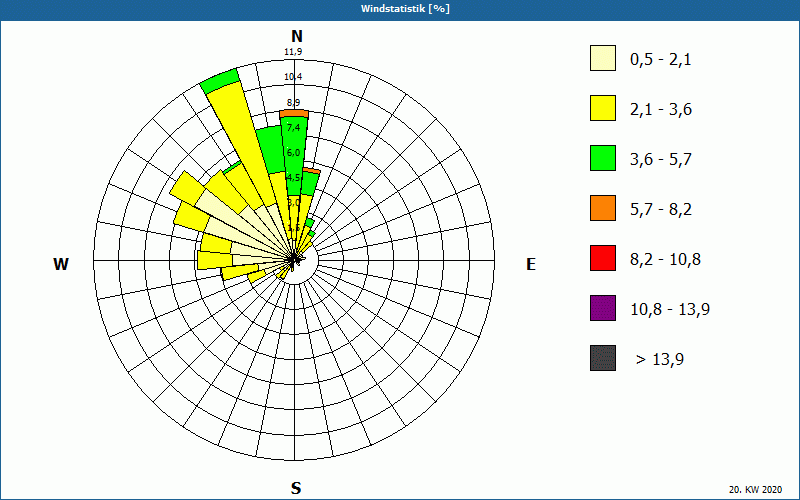Click the 10,8 - 13,9 legend label
The width and height of the screenshot is (800, 500).
[670, 310]
